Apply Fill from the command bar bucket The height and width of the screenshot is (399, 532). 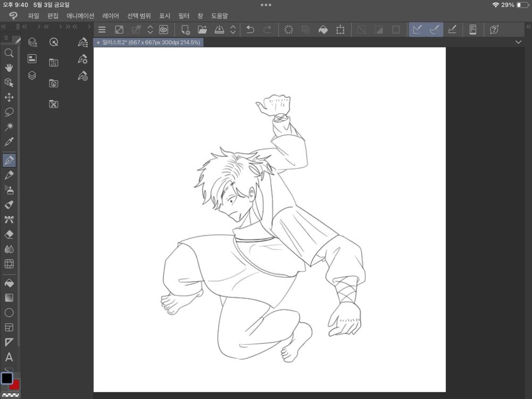pyautogui.click(x=323, y=29)
